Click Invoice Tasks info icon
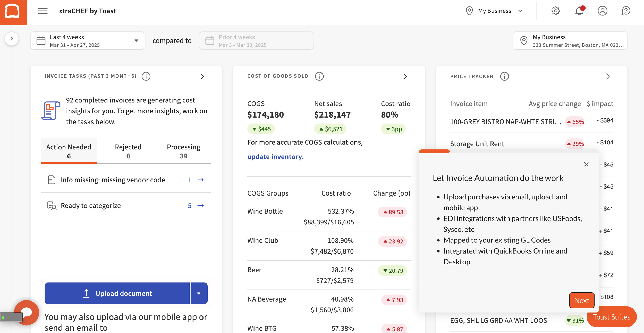 146,76
